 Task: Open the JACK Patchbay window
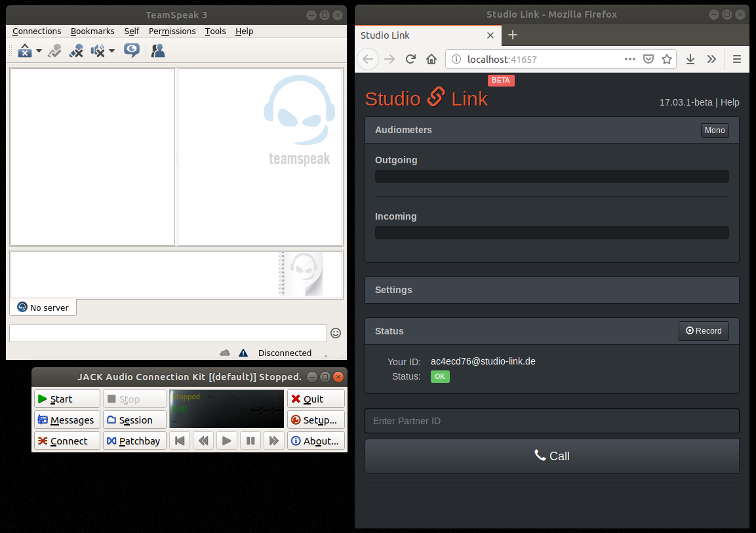pos(134,441)
